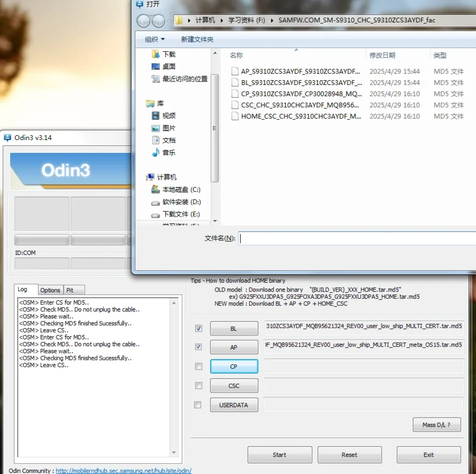
Task: Click the navigation pane scroll down arrow
Action: tap(215, 221)
